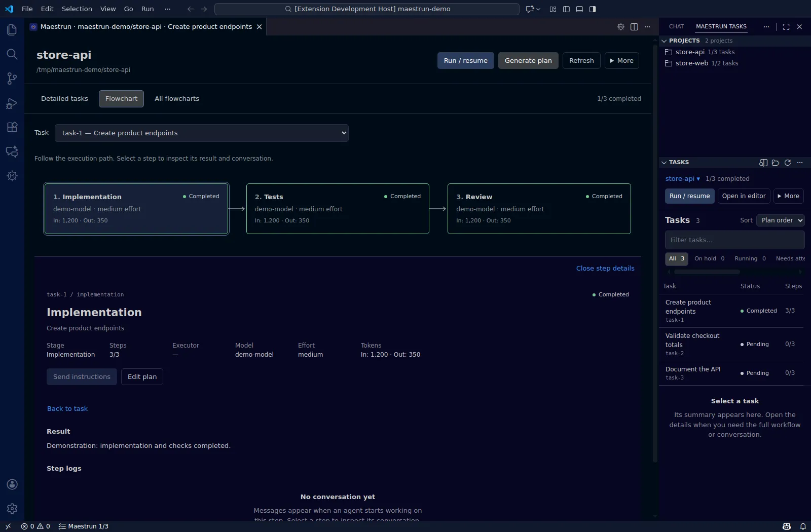Collapse the TASKS section

pos(664,163)
